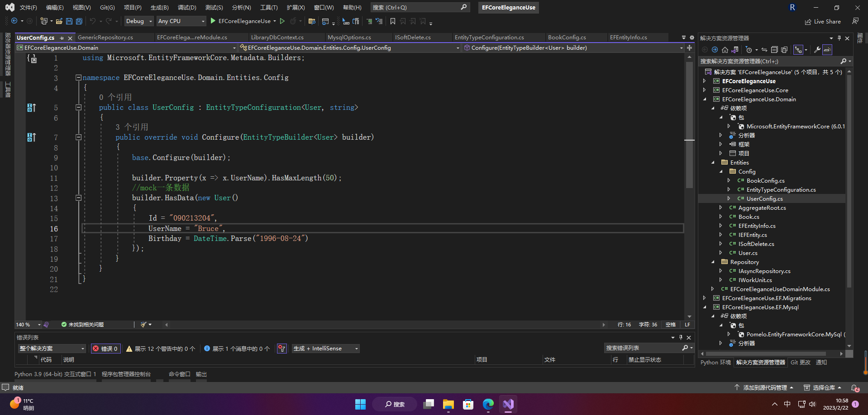This screenshot has height=415, width=868.
Task: Open the 生成 + IntelliSense dropdown
Action: pos(326,349)
